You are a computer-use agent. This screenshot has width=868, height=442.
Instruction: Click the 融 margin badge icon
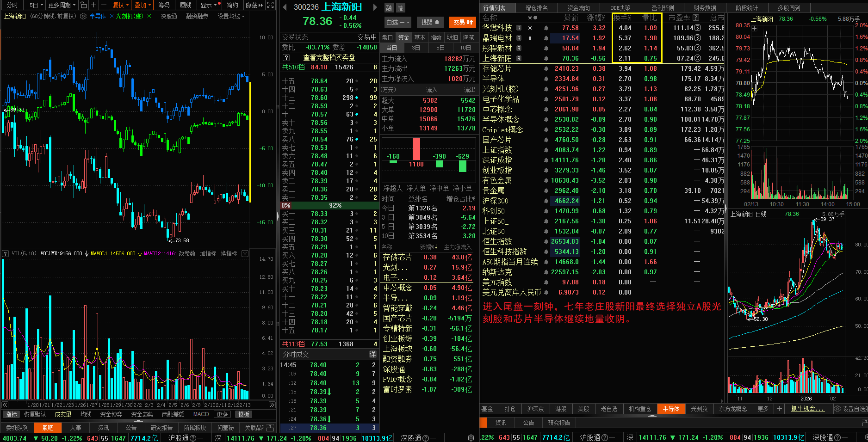point(389,8)
